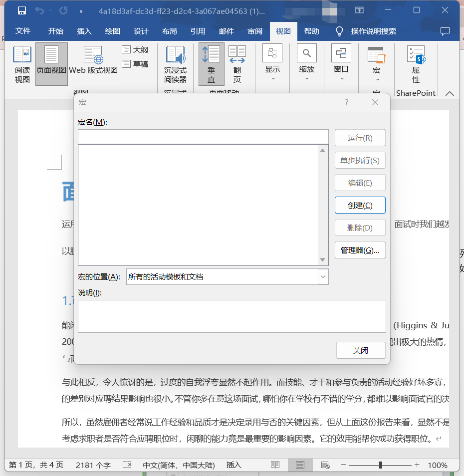Click the 宏名 macro name field
This screenshot has width=464, height=476.
coord(203,137)
